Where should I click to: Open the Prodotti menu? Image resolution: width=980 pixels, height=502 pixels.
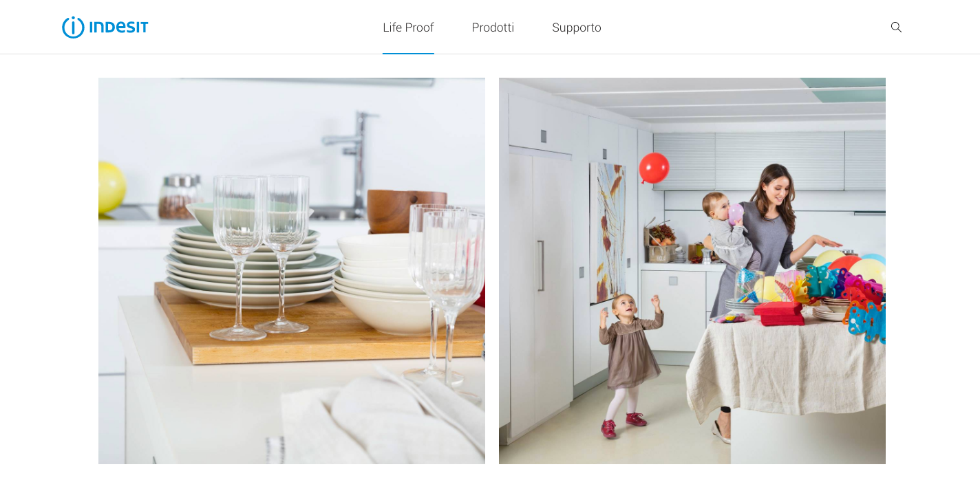point(493,28)
